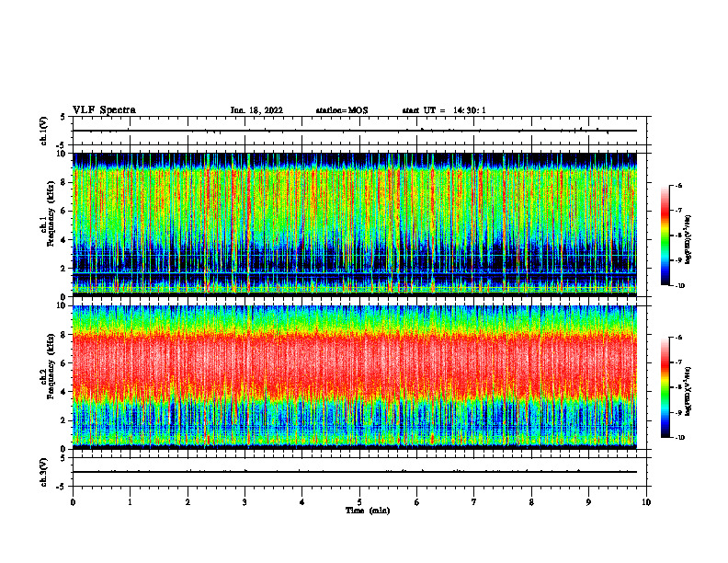Click time axis tick label "7"
This screenshot has height=563, width=728.
474,502
